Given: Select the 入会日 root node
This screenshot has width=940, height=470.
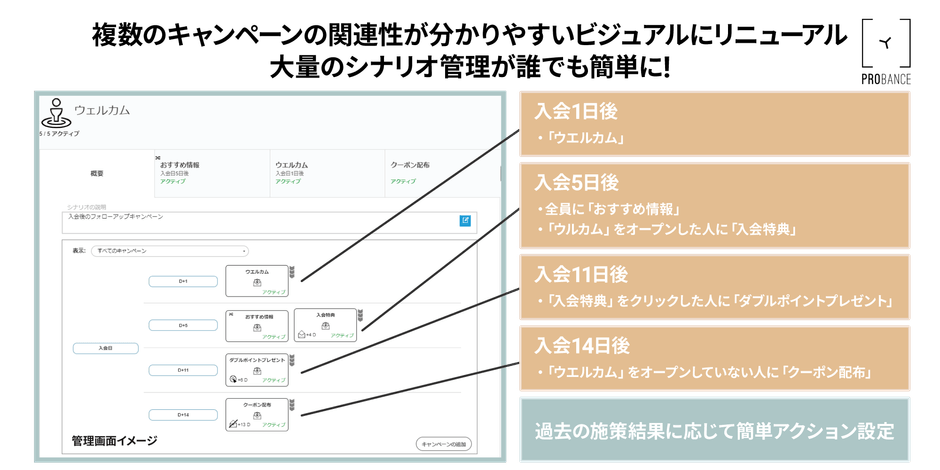Looking at the screenshot, I should pyautogui.click(x=106, y=348).
